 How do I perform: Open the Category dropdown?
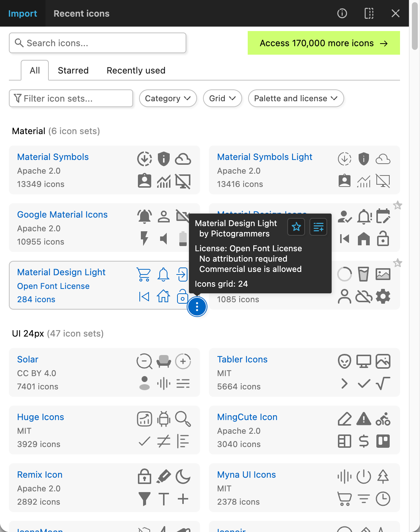point(168,98)
